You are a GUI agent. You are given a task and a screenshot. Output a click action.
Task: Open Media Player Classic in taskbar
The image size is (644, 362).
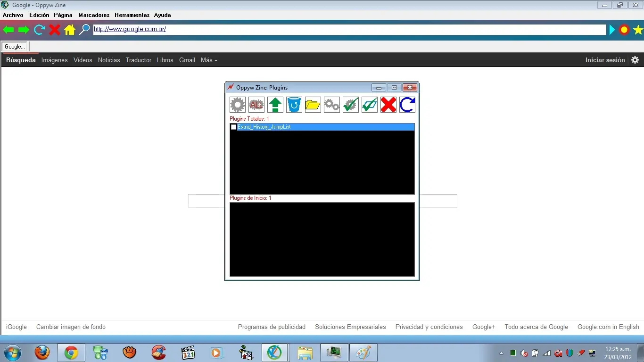coord(188,353)
